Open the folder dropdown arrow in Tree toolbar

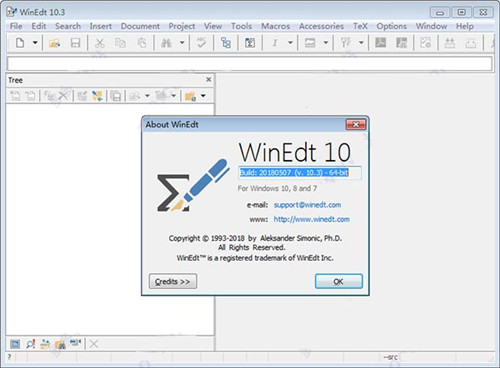pos(203,96)
